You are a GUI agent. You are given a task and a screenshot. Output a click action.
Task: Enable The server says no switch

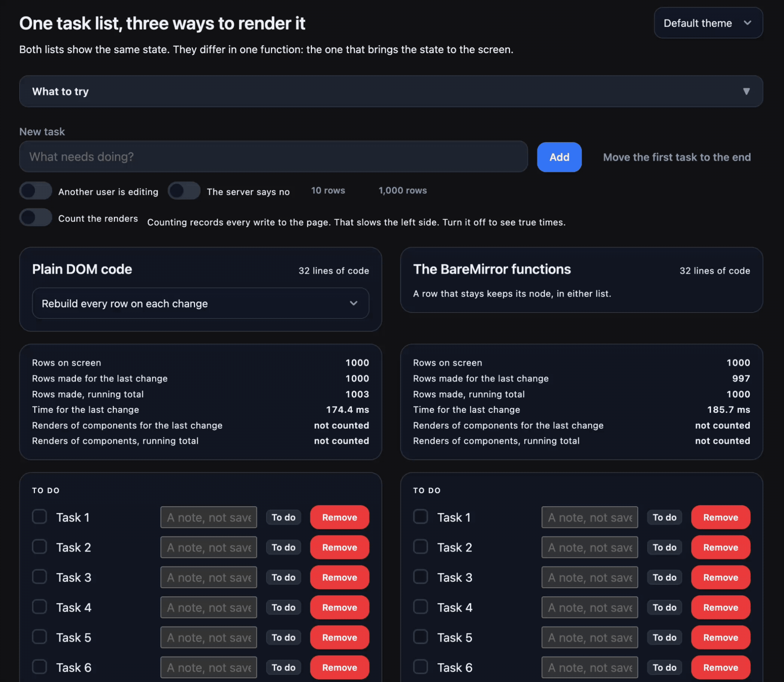[x=184, y=191]
